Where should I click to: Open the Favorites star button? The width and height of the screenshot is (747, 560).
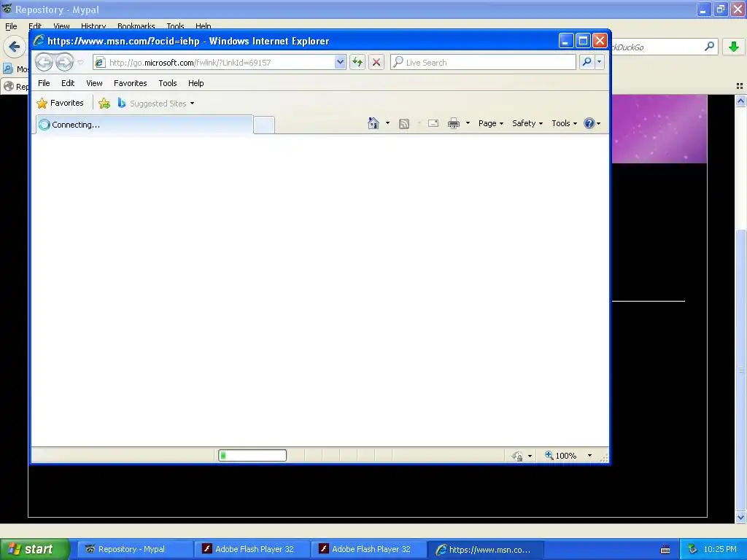(x=60, y=103)
